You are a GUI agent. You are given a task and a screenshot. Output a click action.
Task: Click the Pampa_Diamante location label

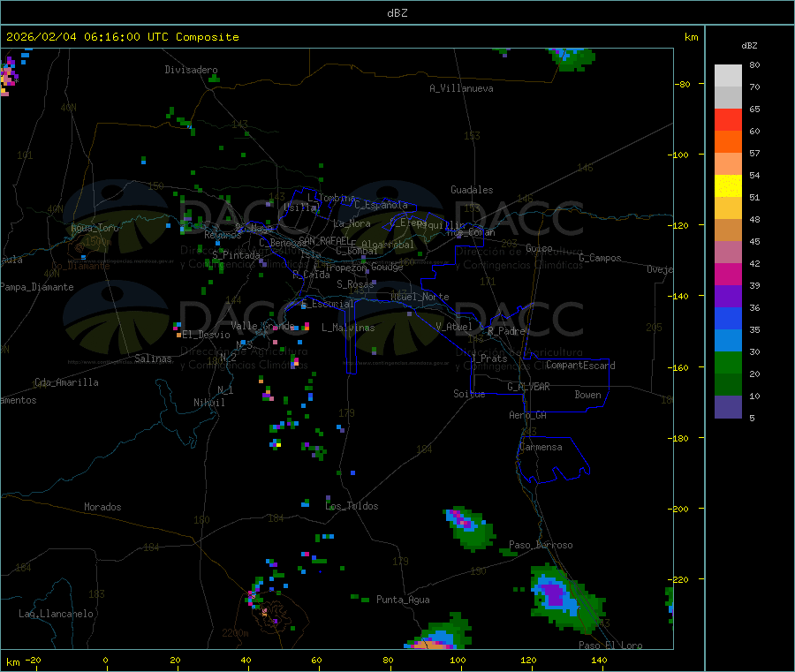37,287
